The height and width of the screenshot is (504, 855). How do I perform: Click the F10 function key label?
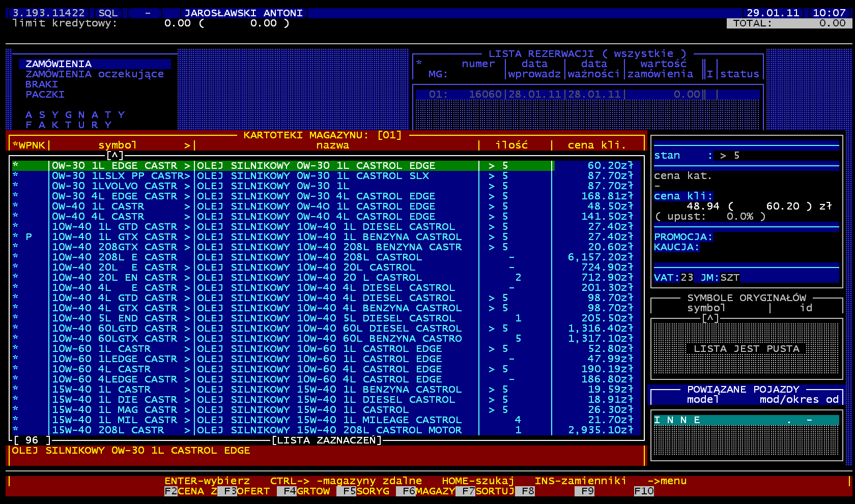(x=644, y=491)
